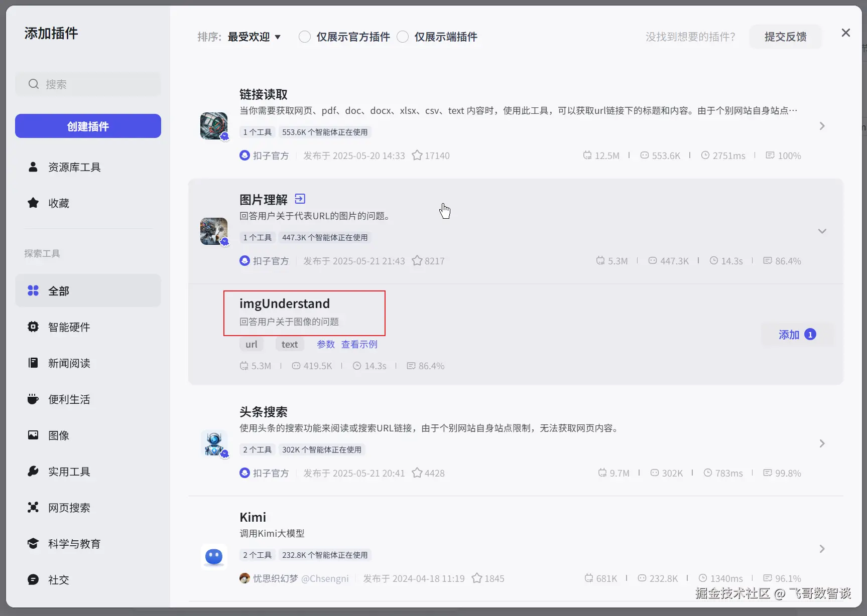Viewport: 867px width, 616px height.
Task: Enable 仅展示官方插件 radio option
Action: 304,37
